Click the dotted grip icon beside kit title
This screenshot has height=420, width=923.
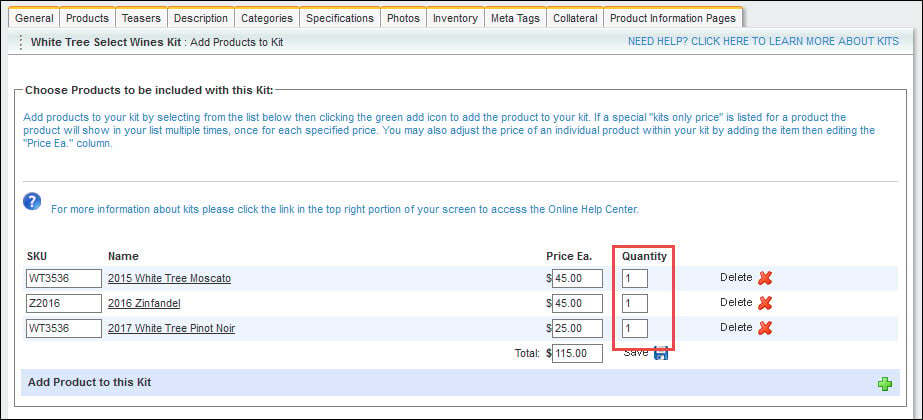click(x=21, y=42)
